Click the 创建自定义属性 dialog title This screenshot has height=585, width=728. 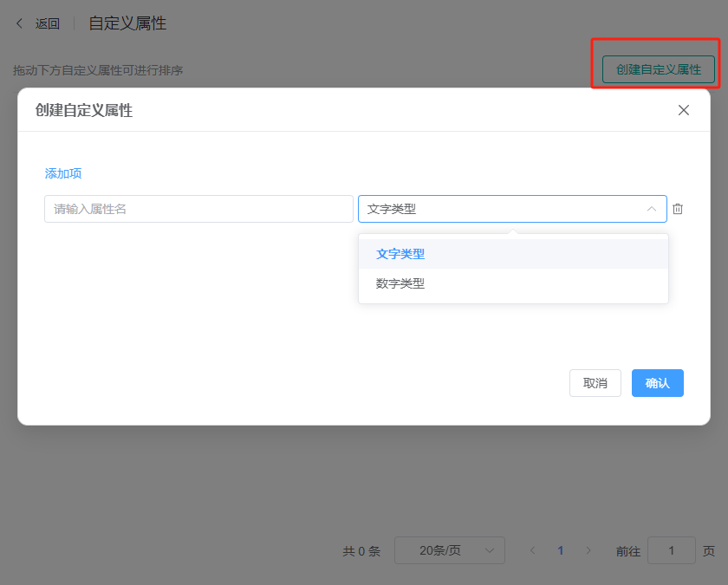click(x=84, y=110)
